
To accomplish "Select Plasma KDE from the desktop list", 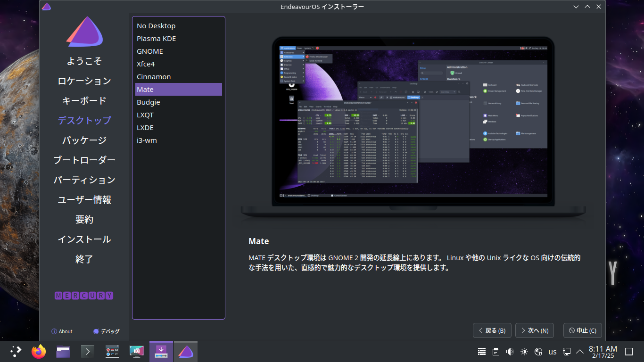I will 156,39.
